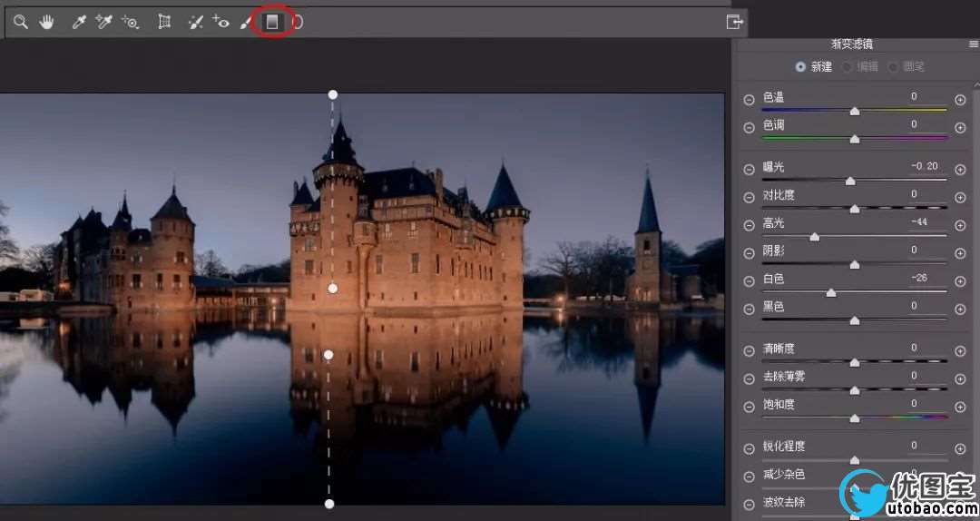
Task: Click the gradient handle at the photo's top edge
Action: coord(333,94)
